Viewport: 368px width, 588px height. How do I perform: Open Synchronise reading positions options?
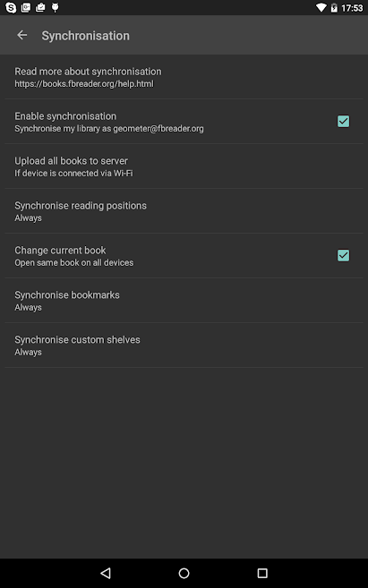point(184,210)
